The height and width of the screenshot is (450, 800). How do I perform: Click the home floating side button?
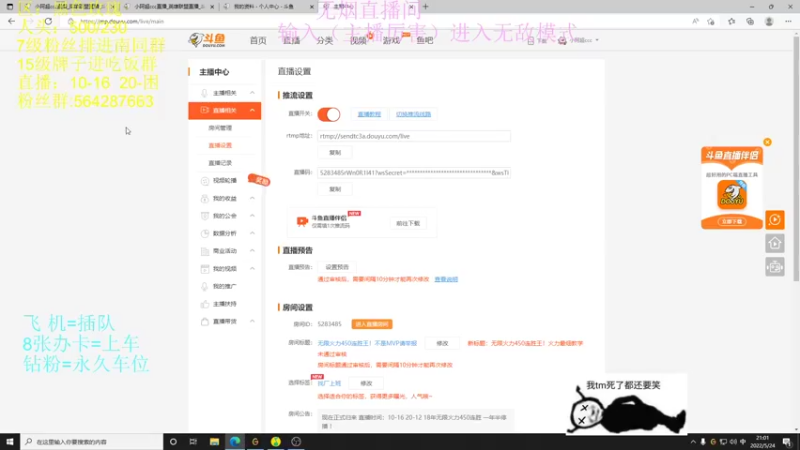pyautogui.click(x=774, y=243)
